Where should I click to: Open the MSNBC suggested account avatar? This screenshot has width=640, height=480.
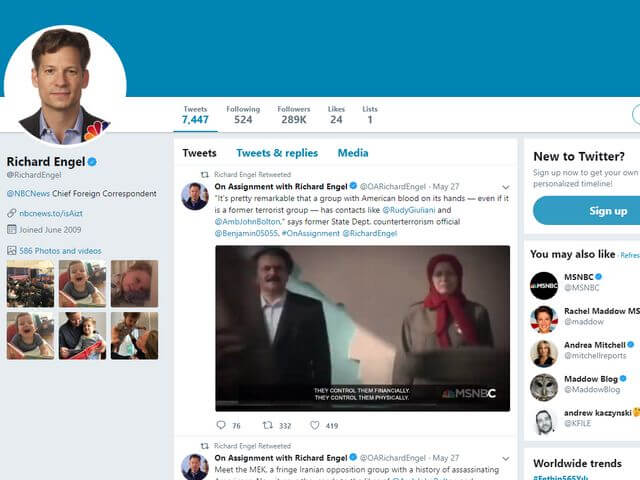point(544,286)
